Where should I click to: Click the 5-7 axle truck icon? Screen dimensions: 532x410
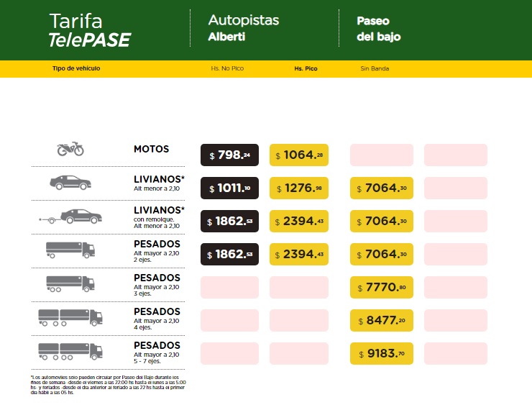pyautogui.click(x=70, y=350)
